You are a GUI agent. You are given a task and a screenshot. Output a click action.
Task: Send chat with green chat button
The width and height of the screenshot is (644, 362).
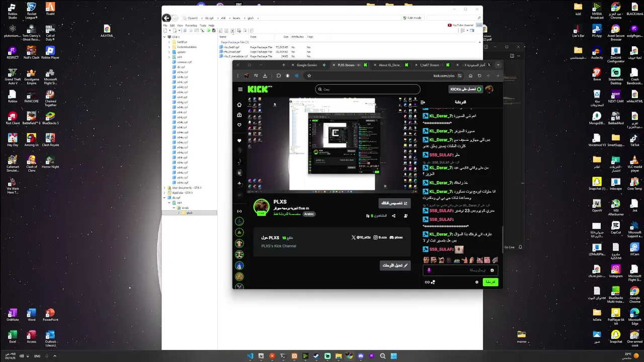pos(490,282)
